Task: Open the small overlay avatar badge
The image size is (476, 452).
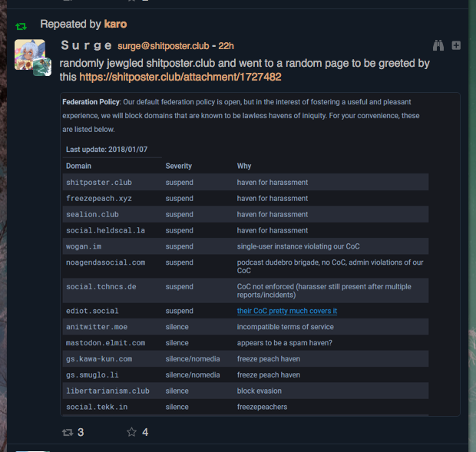Action: coord(42,67)
